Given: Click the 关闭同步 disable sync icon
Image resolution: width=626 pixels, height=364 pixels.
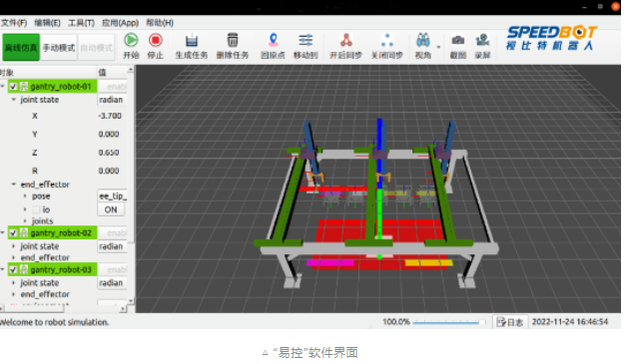Looking at the screenshot, I should pos(386,40).
